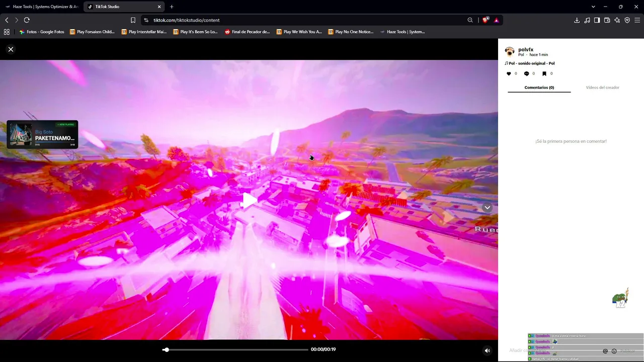Viewport: 644px width, 362px height.
Task: Open the tab search dropdown arrow
Action: coord(593,7)
